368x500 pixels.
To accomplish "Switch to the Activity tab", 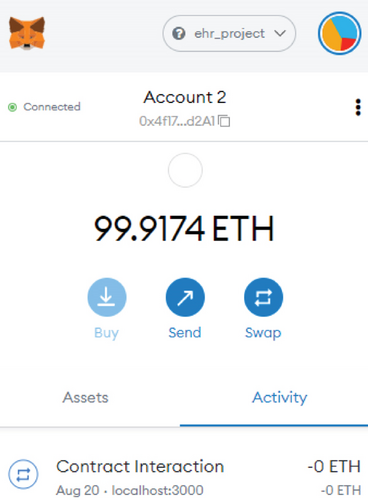I will 280,397.
